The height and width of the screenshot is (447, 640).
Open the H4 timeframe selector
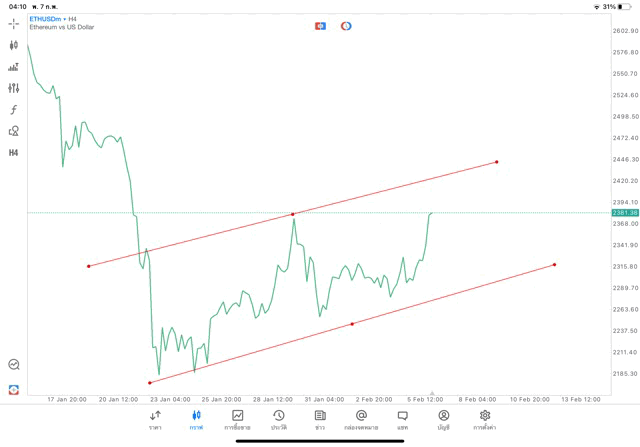coord(14,153)
